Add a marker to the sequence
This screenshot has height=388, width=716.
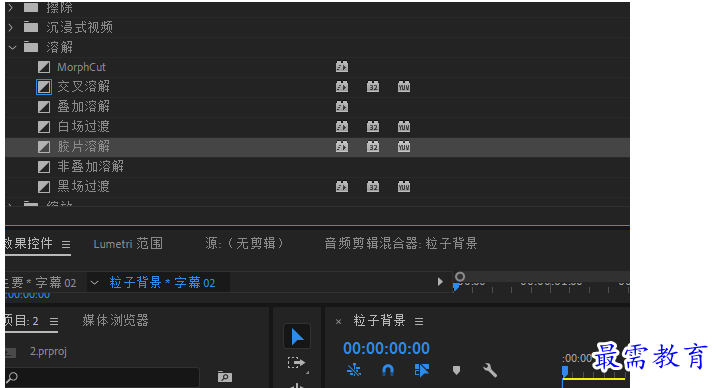(x=456, y=370)
